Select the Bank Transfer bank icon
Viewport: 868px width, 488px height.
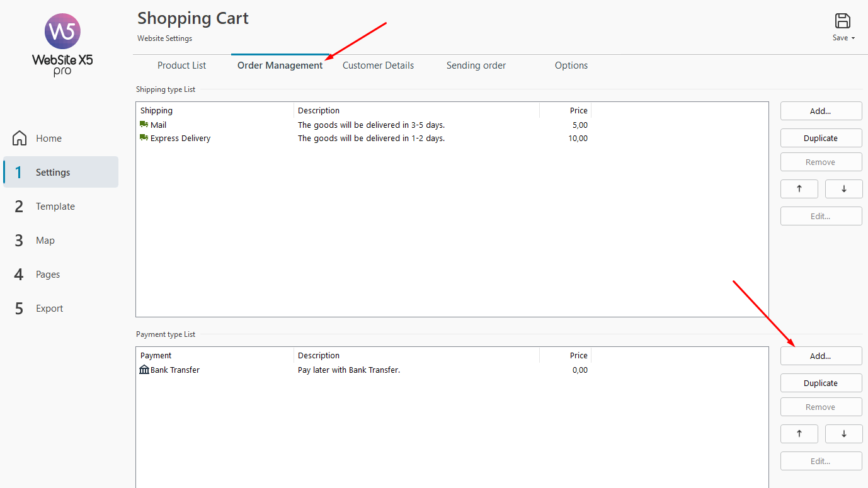coord(144,370)
